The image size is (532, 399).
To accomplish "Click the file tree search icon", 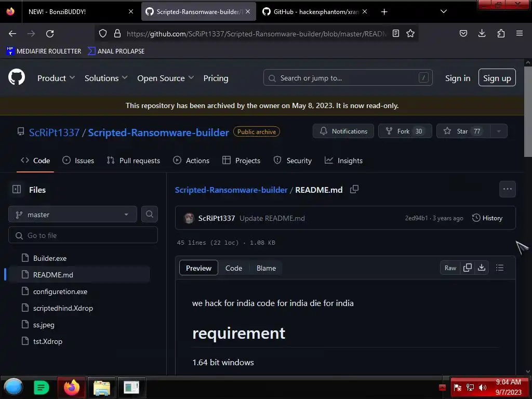I will click(x=149, y=214).
